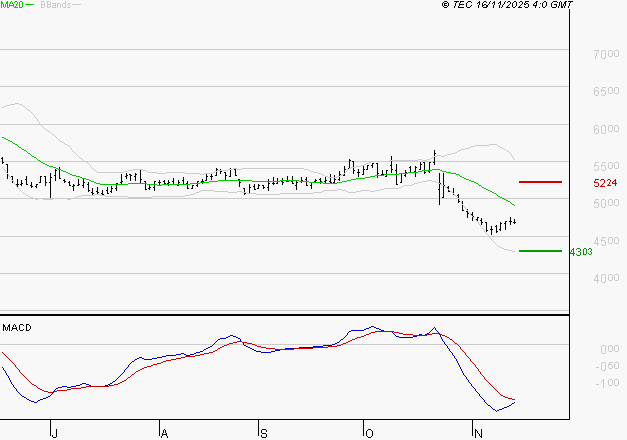Click the green support line marker

540,251
